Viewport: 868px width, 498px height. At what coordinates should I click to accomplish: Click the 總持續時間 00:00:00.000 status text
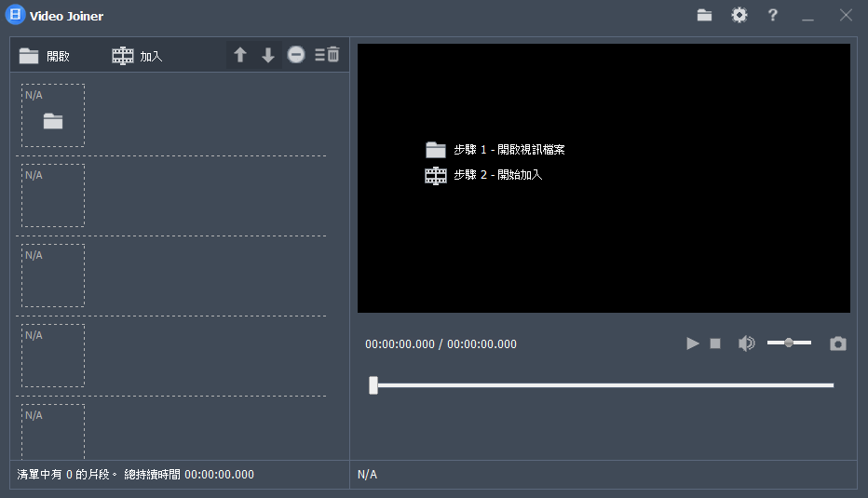(x=189, y=474)
